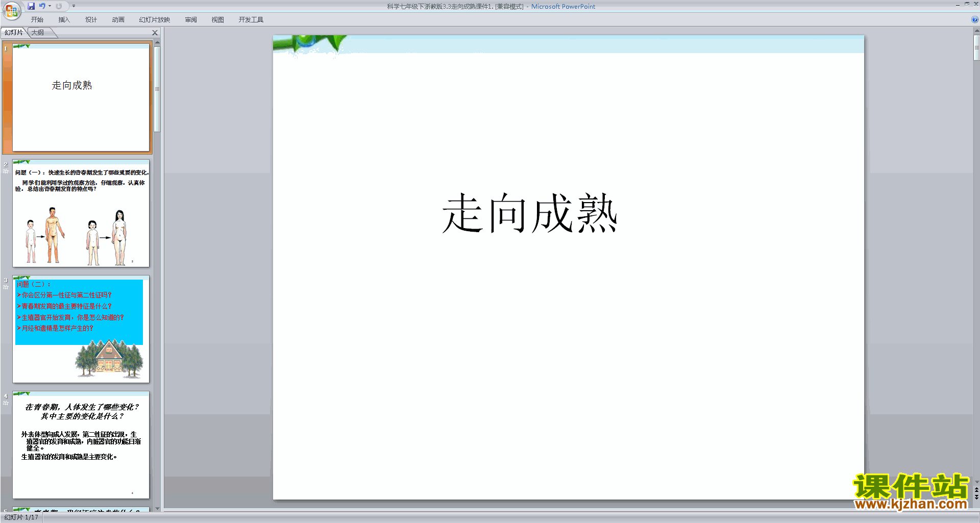This screenshot has height=523, width=980.
Task: Open PowerPoint help question-mark icon
Action: (974, 19)
